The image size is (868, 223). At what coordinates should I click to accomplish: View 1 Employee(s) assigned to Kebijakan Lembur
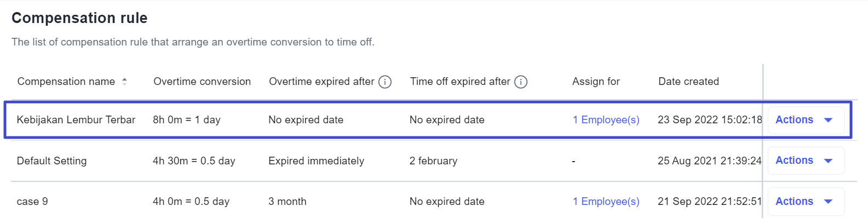tap(606, 120)
